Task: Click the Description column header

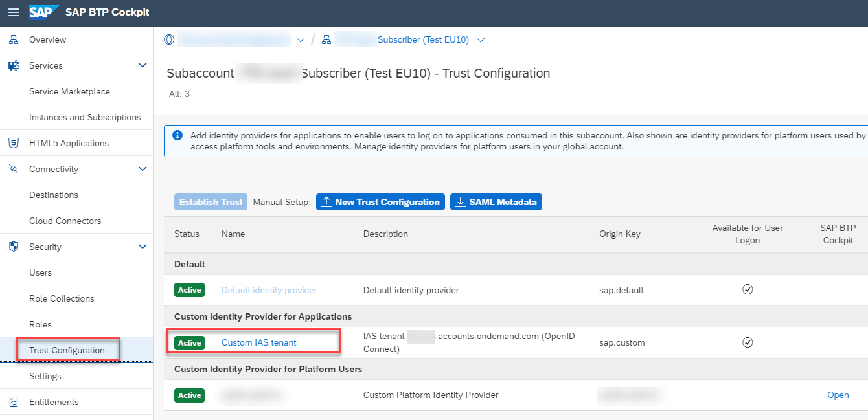Action: [386, 234]
